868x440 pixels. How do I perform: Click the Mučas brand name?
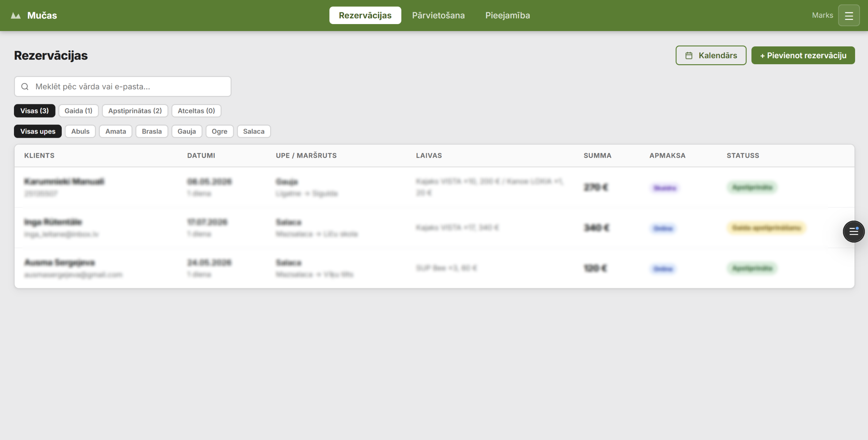tap(42, 15)
